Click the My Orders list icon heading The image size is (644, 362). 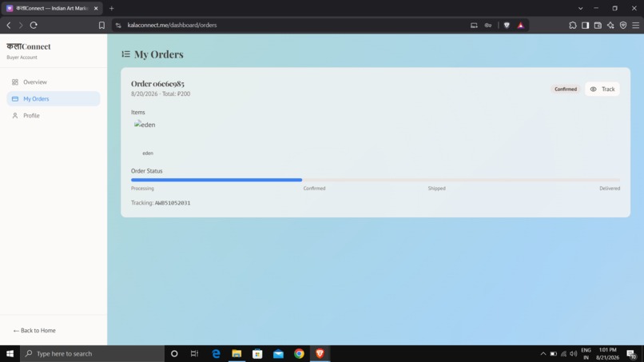point(125,54)
